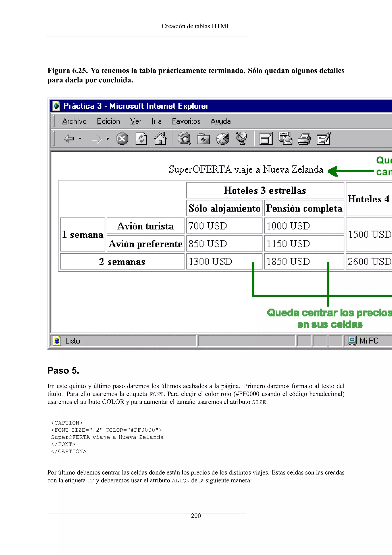Click the window title Práctica 3 - Microsoft Internet Explorer

[x=136, y=106]
